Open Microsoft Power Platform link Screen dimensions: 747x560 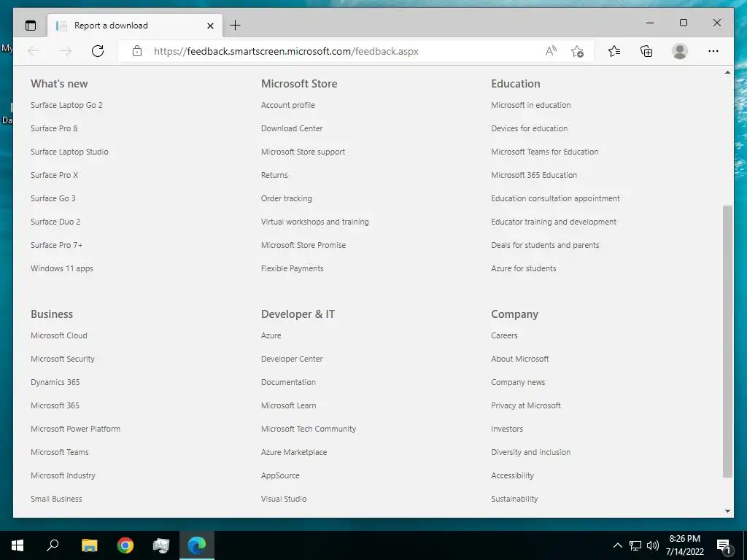[x=75, y=429]
